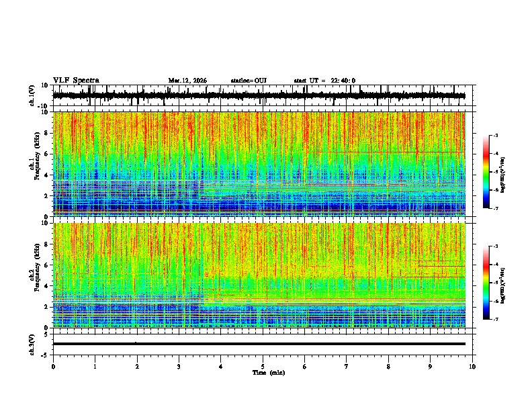The height and width of the screenshot is (411, 532).
Task: Click the ch.2 color bar's PSD units label
Action: pos(503,285)
